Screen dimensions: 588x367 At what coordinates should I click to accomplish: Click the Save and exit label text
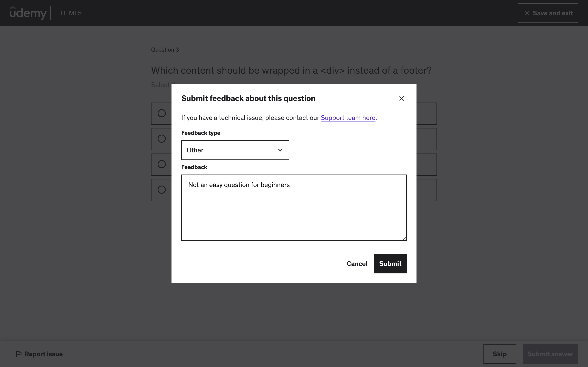coord(552,13)
